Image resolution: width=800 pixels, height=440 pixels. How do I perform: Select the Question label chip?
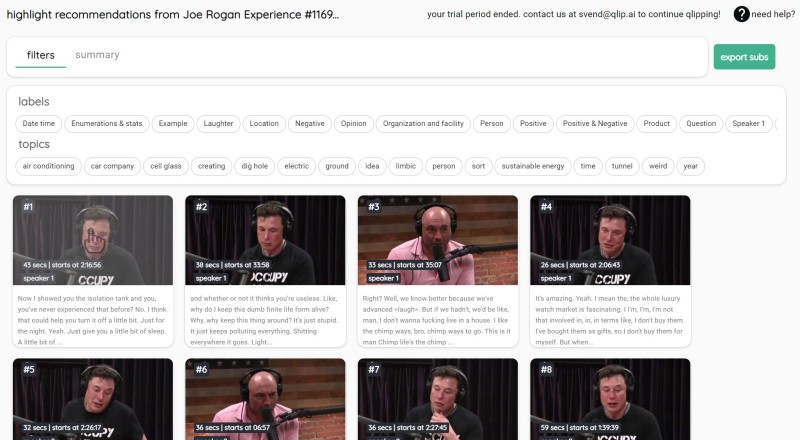pos(701,124)
